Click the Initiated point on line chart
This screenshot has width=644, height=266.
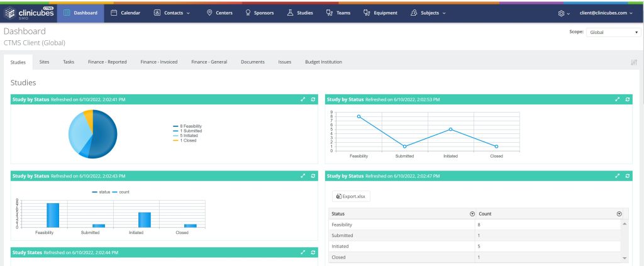click(x=450, y=130)
